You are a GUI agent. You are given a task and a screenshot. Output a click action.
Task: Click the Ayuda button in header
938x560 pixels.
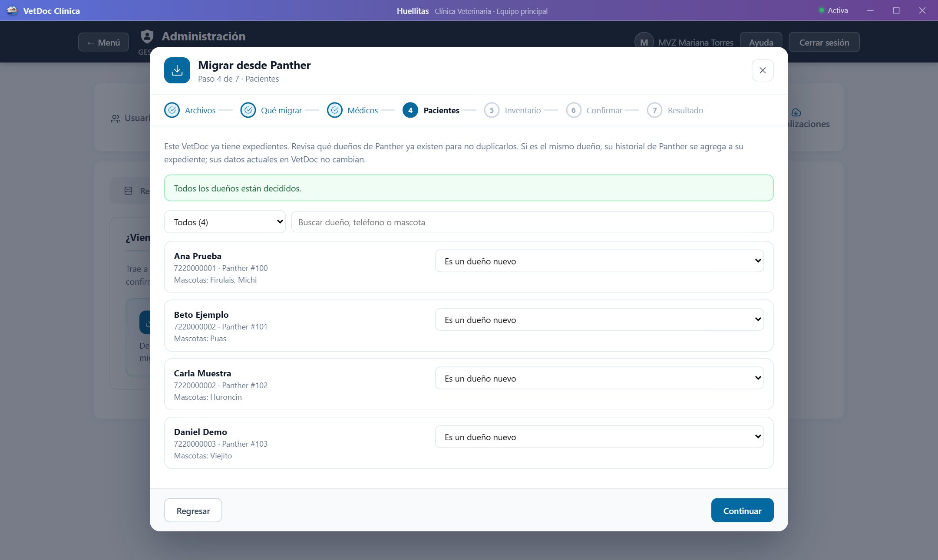tap(761, 42)
